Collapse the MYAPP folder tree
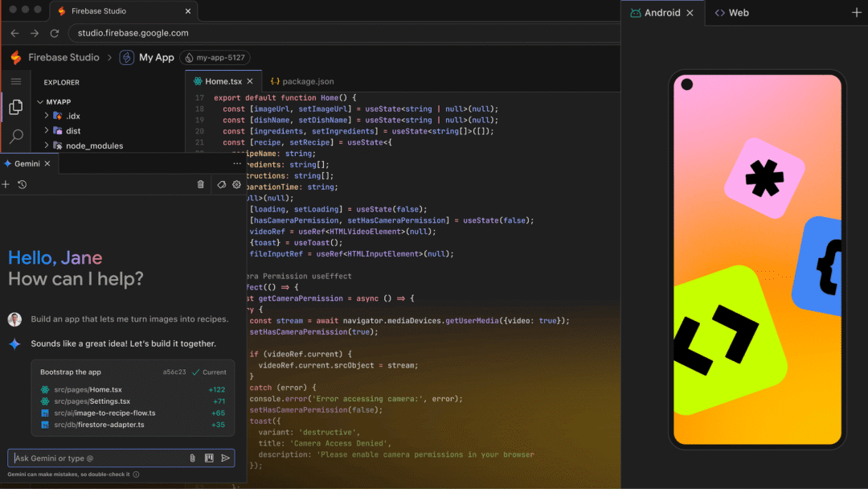 click(x=40, y=102)
